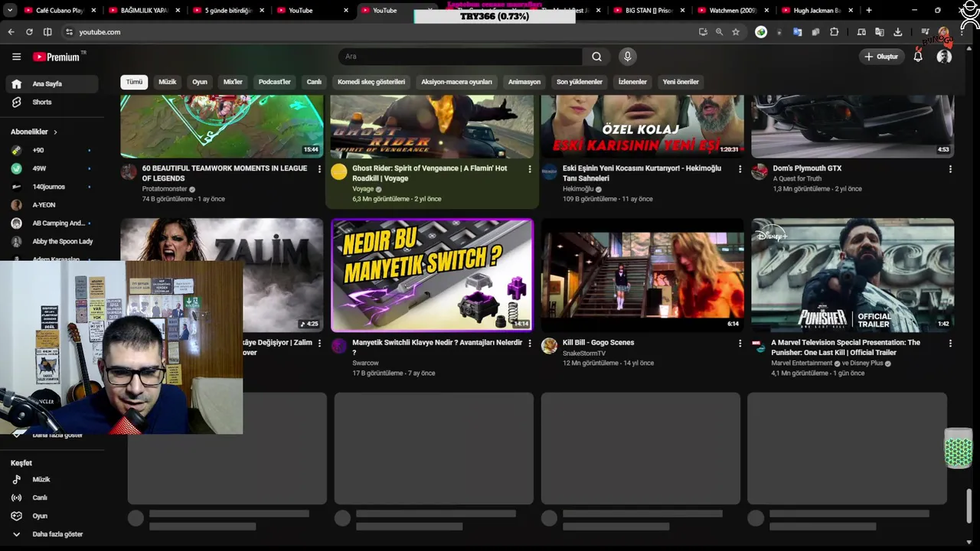Screen dimensions: 980x551
Task: Click the install app icon in address bar
Action: click(703, 32)
